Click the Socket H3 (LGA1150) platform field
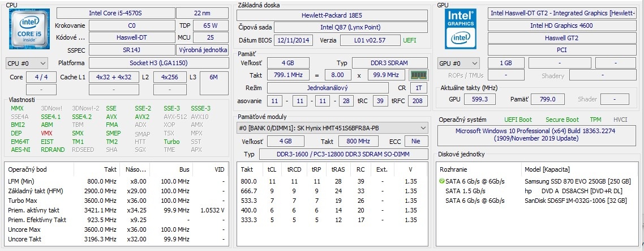Viewport: 644px width, 251px height. click(x=159, y=63)
